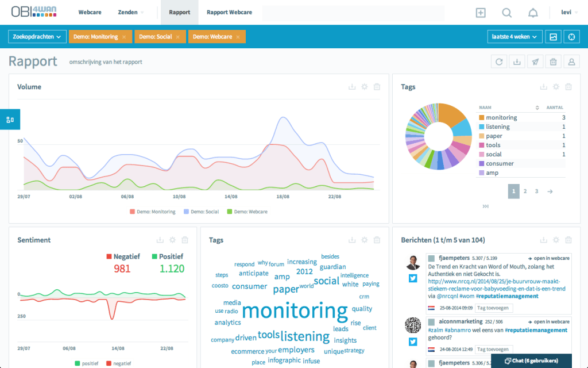The width and height of the screenshot is (588, 368).
Task: Open the Webcare menu item
Action: (x=90, y=12)
